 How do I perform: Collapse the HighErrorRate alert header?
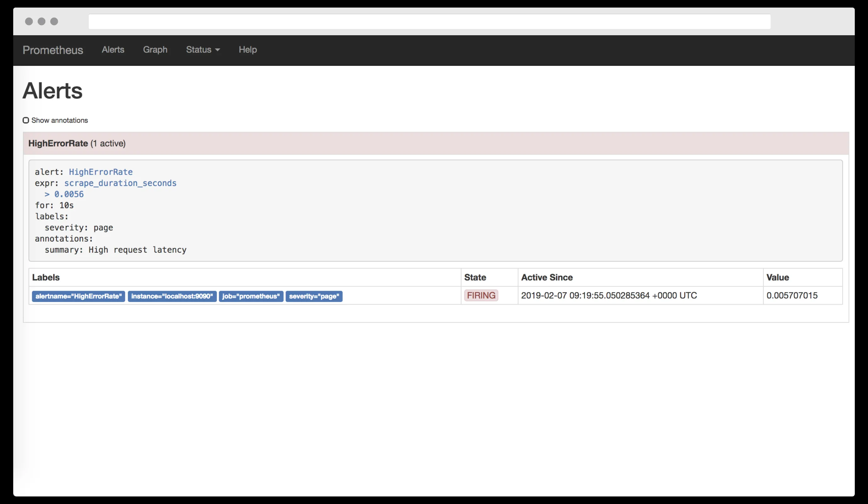pyautogui.click(x=77, y=143)
